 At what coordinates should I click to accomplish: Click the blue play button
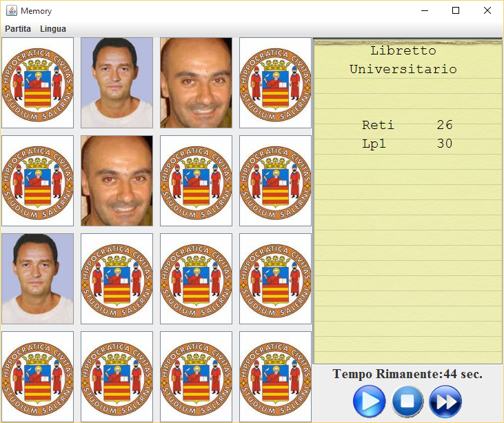pyautogui.click(x=369, y=402)
